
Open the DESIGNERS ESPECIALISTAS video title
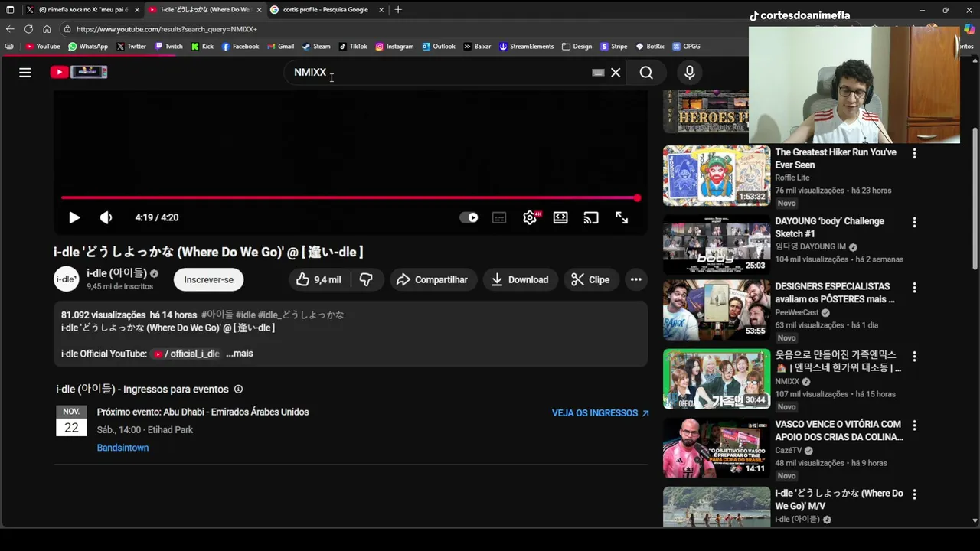(x=835, y=292)
